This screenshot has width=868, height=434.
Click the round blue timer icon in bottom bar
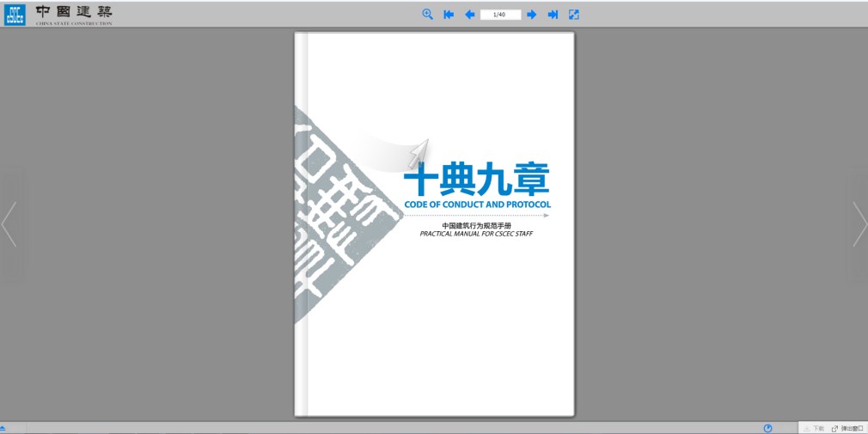click(x=767, y=429)
